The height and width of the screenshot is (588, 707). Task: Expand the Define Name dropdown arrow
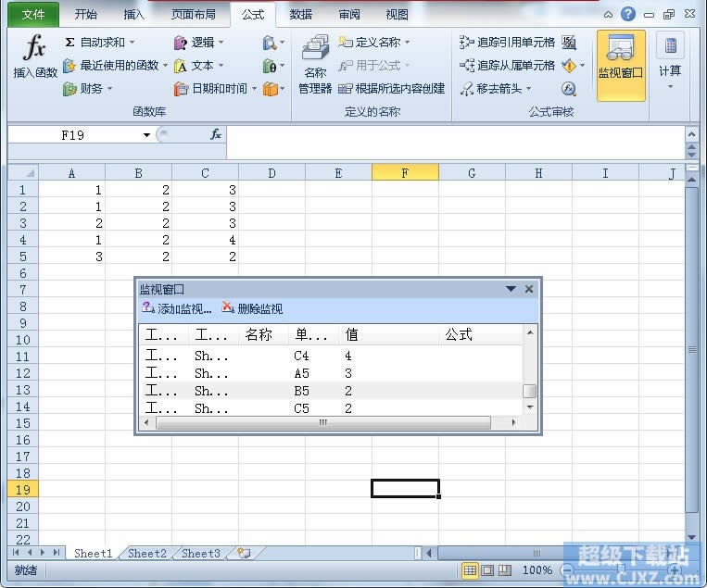pyautogui.click(x=407, y=43)
